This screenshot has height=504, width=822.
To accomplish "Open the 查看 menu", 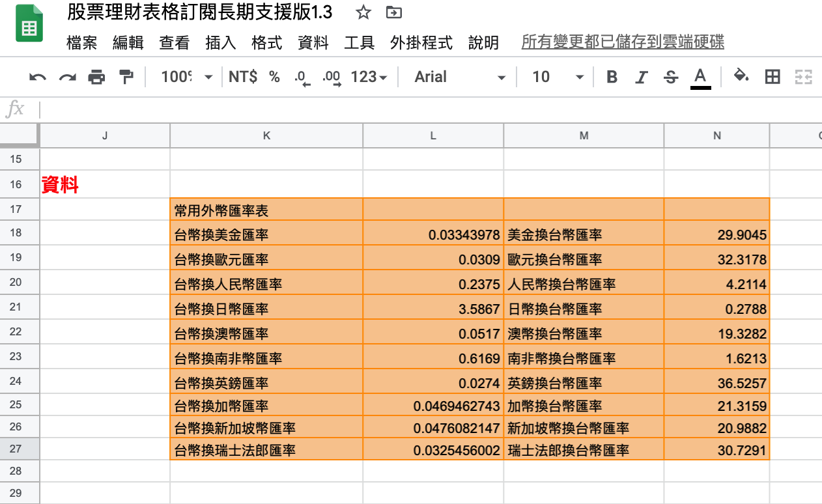I will tap(175, 43).
